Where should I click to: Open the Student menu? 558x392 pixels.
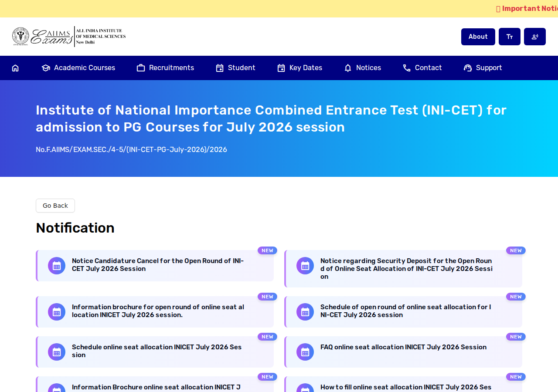pos(235,68)
